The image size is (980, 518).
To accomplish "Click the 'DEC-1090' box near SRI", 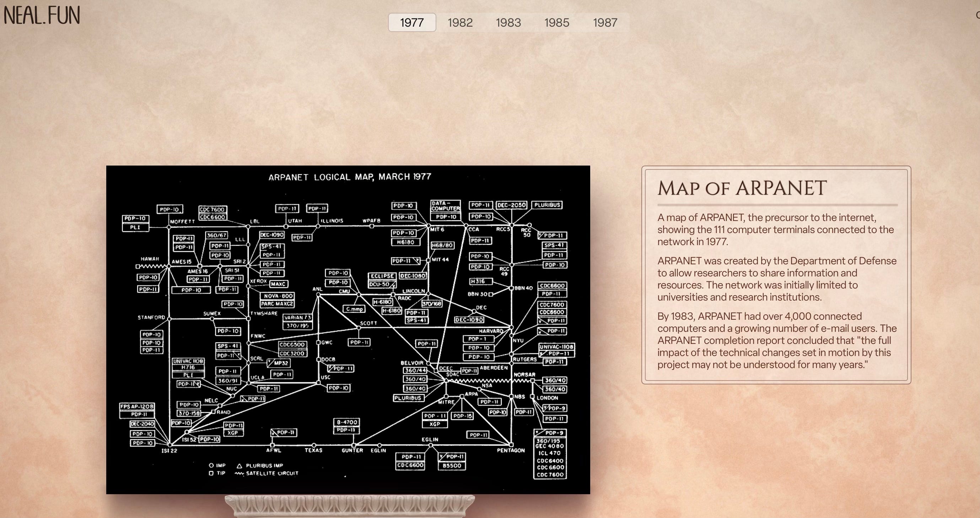I will pos(272,235).
